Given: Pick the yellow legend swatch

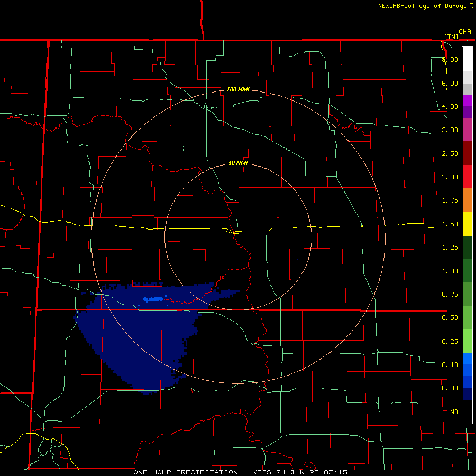Looking at the screenshot, I should click(x=467, y=224).
